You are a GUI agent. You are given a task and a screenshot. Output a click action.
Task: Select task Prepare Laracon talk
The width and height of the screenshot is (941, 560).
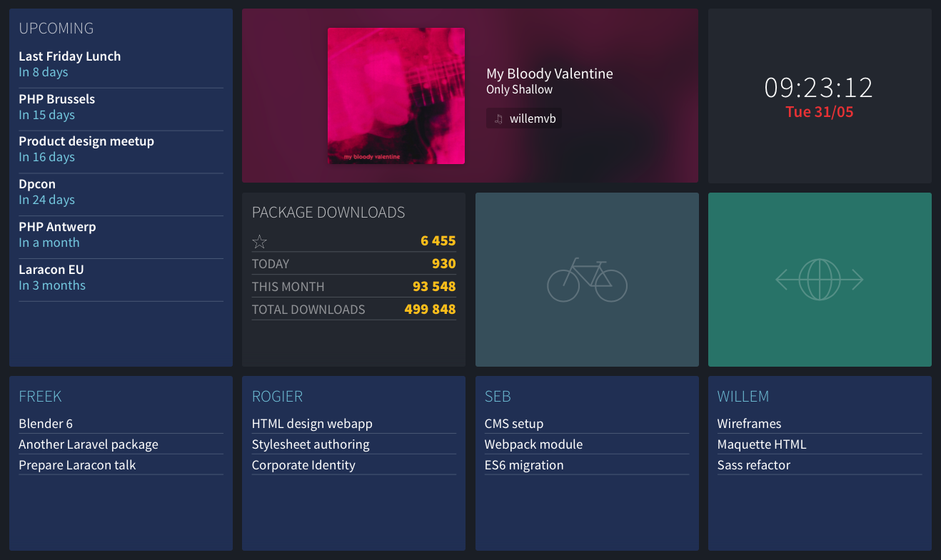pos(77,465)
